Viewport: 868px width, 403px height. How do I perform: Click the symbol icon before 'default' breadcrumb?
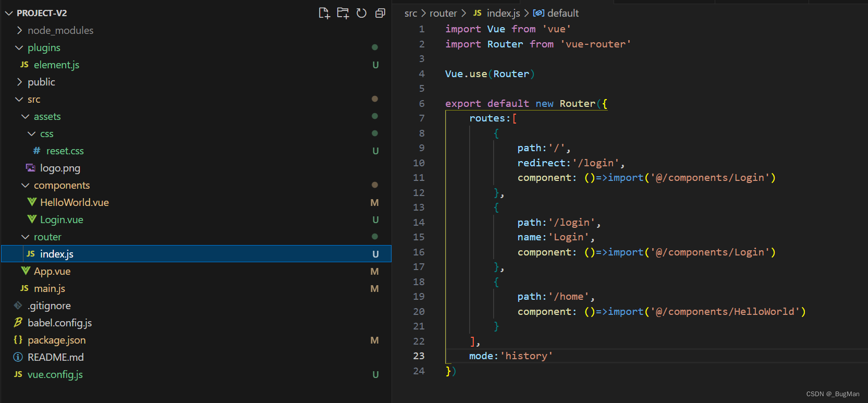coord(539,13)
